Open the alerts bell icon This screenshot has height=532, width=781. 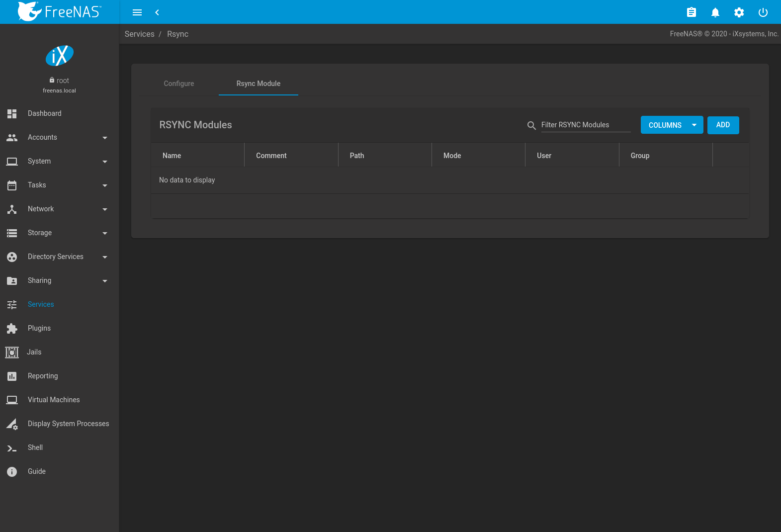click(715, 12)
